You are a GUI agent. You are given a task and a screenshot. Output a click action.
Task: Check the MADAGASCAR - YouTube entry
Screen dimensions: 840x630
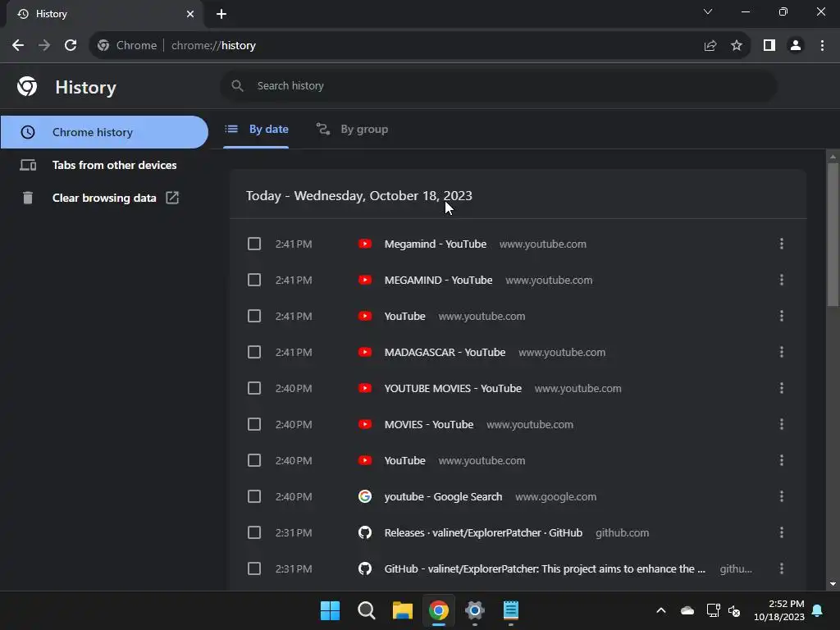click(x=254, y=352)
